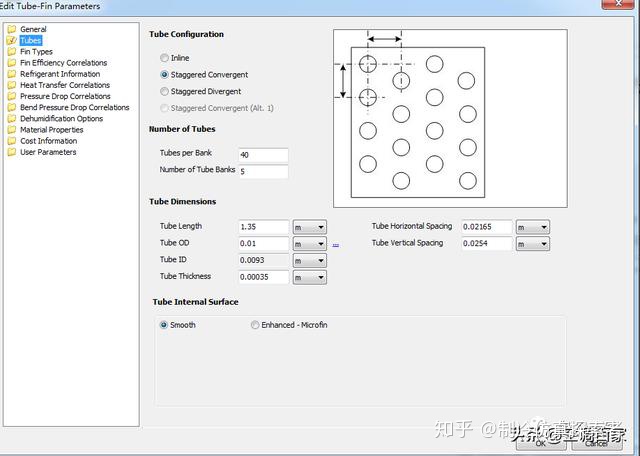Open Tube Vertical Spacing unit dropdown
This screenshot has height=456, width=640.
[533, 244]
